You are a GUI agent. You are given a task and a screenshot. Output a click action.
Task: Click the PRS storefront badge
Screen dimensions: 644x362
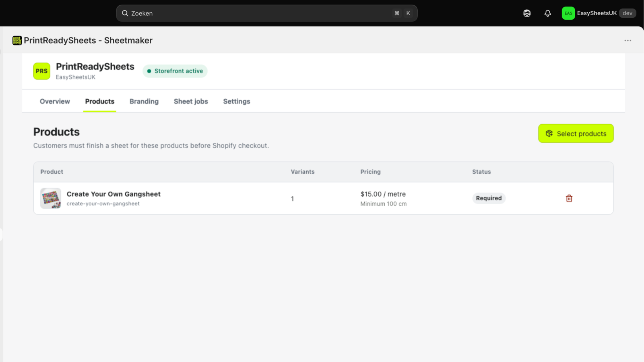point(42,71)
